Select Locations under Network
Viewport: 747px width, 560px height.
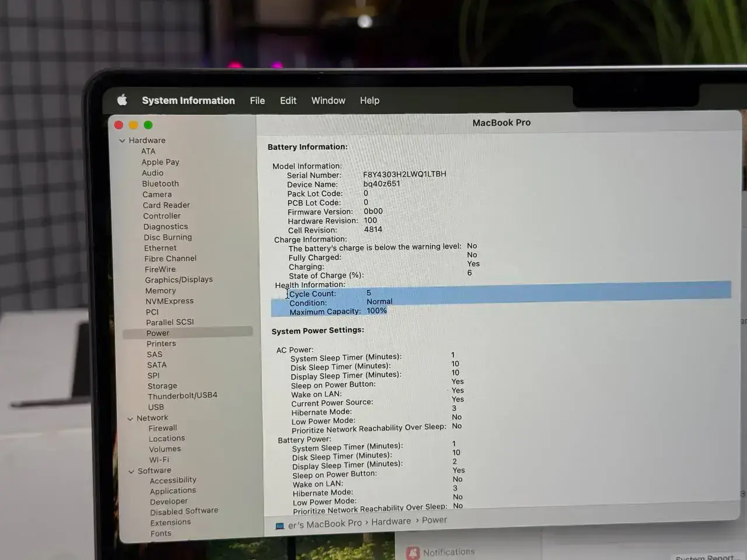[x=167, y=439]
